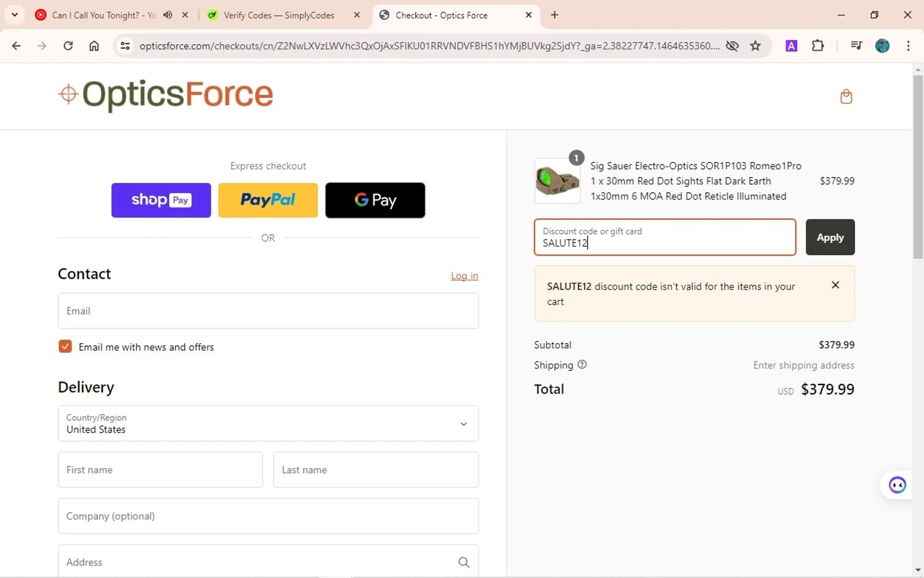Go forward in browser history

tap(42, 46)
